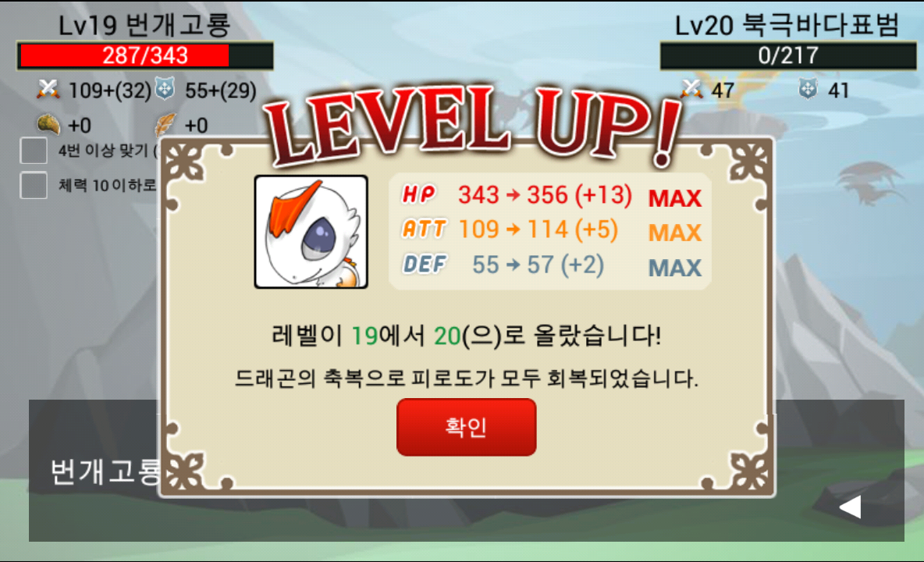Click the HP stat label in popup
The width and height of the screenshot is (924, 562).
pyautogui.click(x=418, y=194)
